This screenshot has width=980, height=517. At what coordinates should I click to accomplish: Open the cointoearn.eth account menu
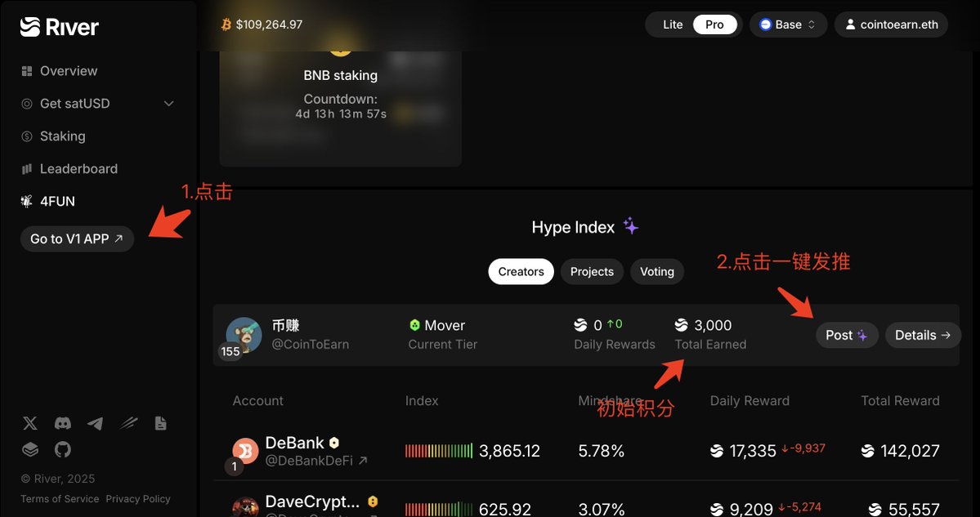tap(891, 25)
